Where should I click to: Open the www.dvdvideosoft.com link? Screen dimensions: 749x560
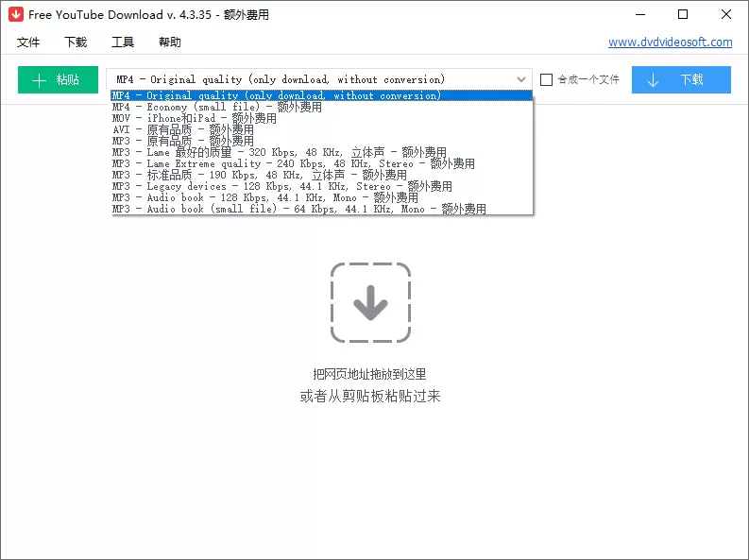point(671,42)
